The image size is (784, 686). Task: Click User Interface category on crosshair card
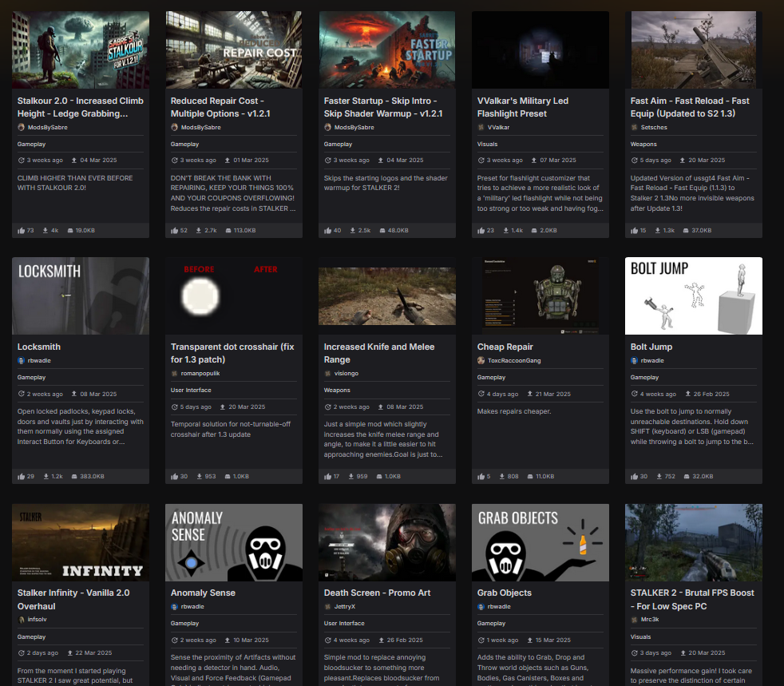(191, 390)
